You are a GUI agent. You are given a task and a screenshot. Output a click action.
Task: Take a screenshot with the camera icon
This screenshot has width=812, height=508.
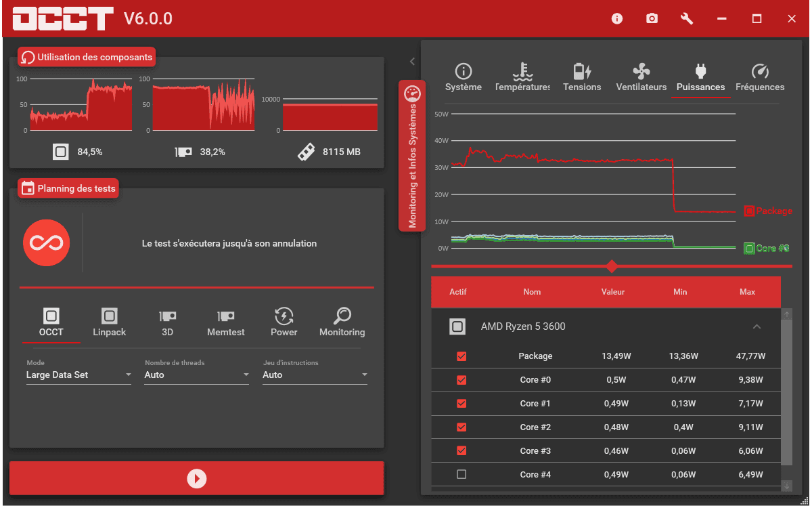[x=652, y=19]
